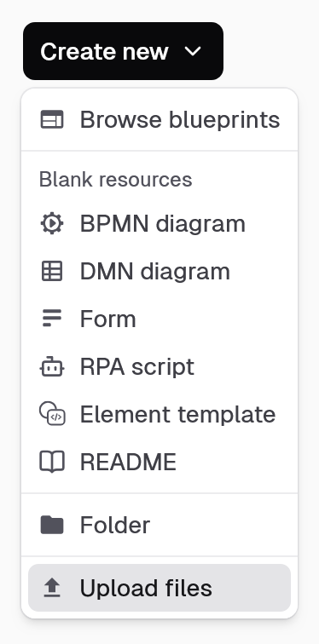
Task: Choose Element template text entry
Action: tap(177, 414)
